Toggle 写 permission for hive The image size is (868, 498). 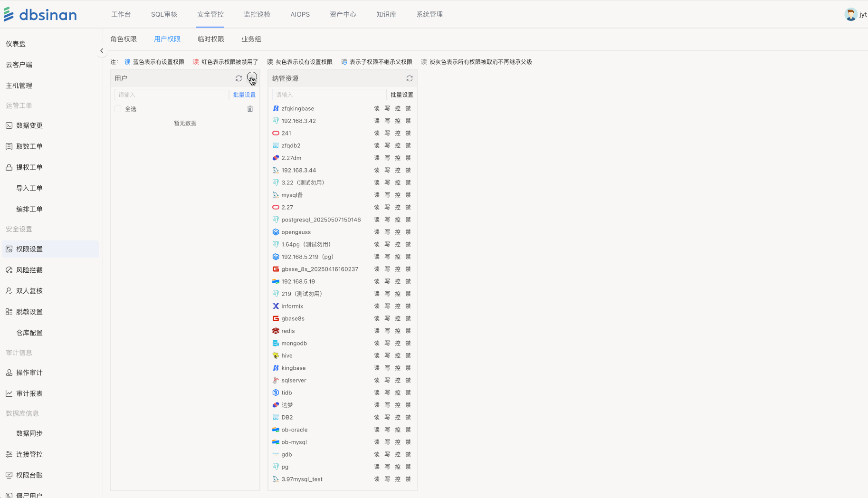tap(387, 356)
